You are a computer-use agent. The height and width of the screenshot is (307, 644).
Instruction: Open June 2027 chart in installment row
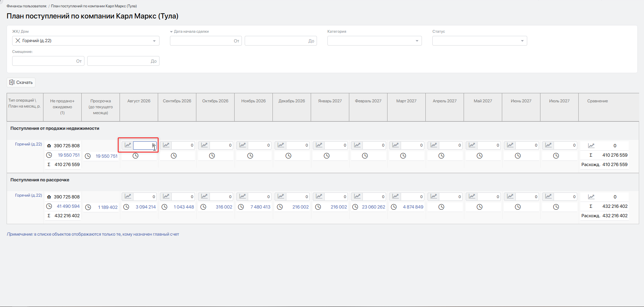(x=510, y=196)
